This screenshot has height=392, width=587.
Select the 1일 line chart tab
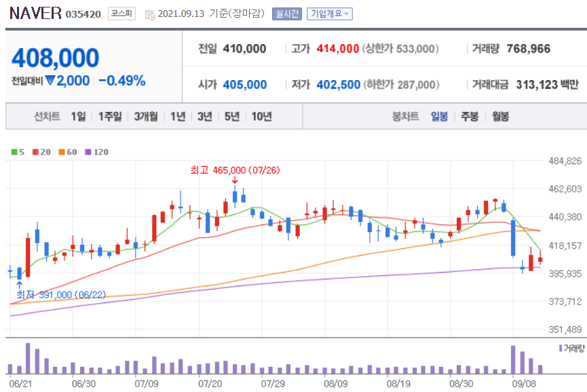pos(78,117)
